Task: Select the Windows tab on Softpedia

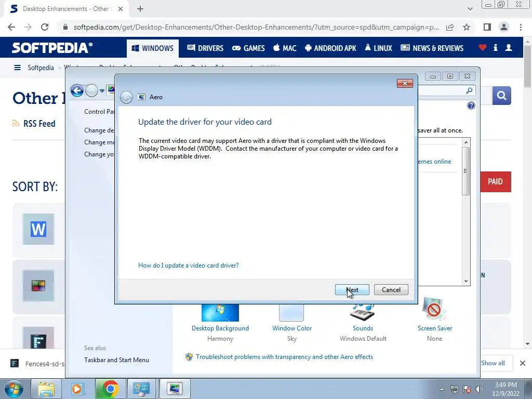Action: (x=153, y=48)
